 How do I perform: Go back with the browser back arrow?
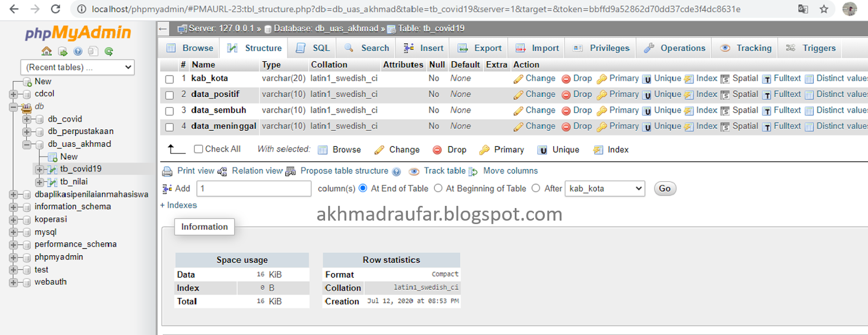click(14, 9)
